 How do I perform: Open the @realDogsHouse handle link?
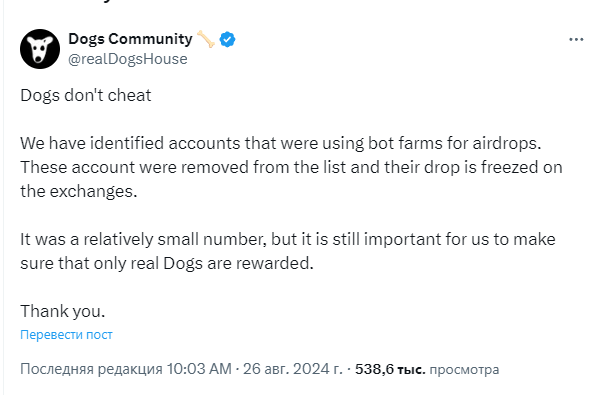[128, 59]
